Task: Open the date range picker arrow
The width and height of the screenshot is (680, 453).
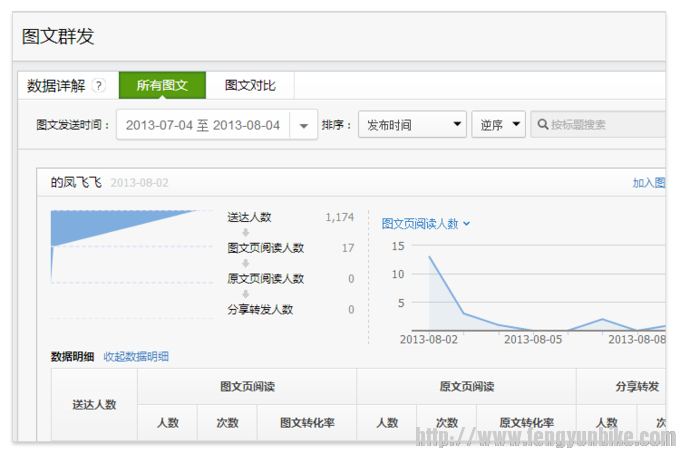Action: 304,125
